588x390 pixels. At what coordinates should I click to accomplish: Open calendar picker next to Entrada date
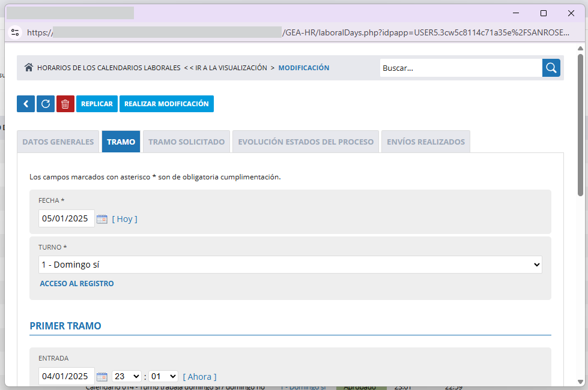point(102,377)
